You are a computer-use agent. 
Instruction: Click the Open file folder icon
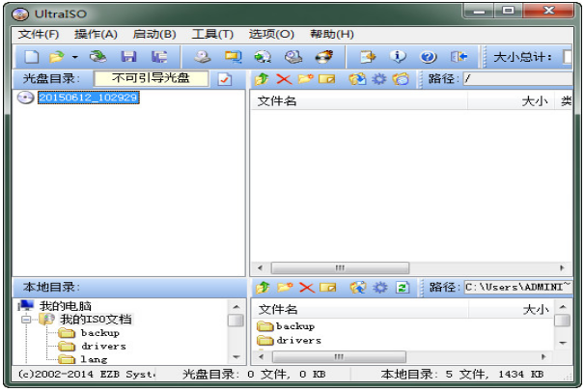point(57,57)
